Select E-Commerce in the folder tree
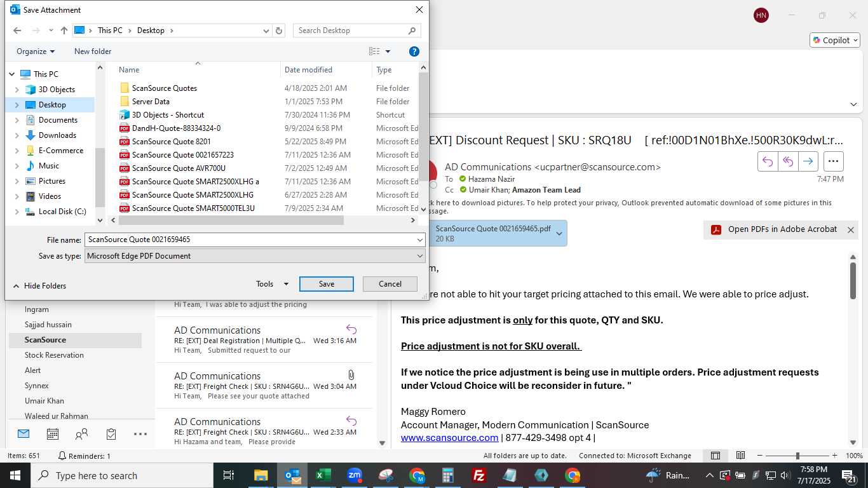The width and height of the screenshot is (868, 488). [61, 151]
